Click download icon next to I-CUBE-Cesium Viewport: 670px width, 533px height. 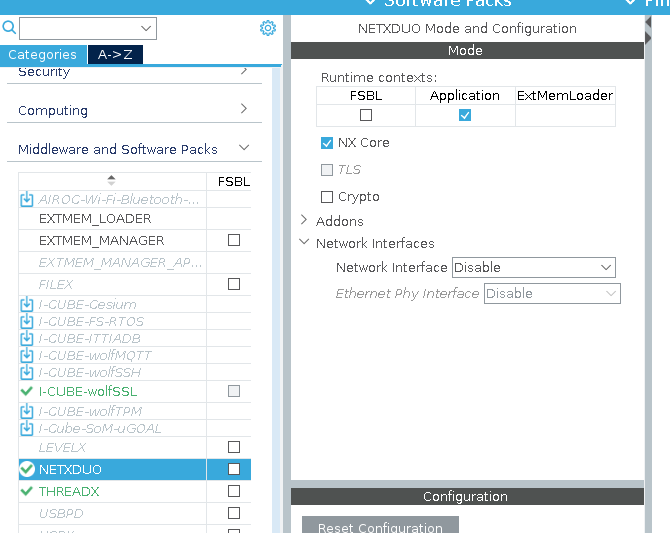[x=26, y=304]
